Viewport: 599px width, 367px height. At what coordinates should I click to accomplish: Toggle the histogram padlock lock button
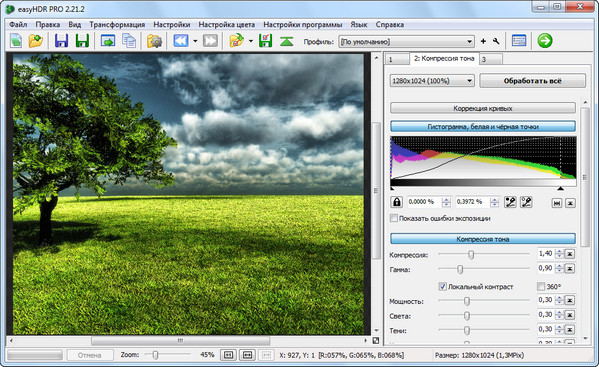point(397,202)
